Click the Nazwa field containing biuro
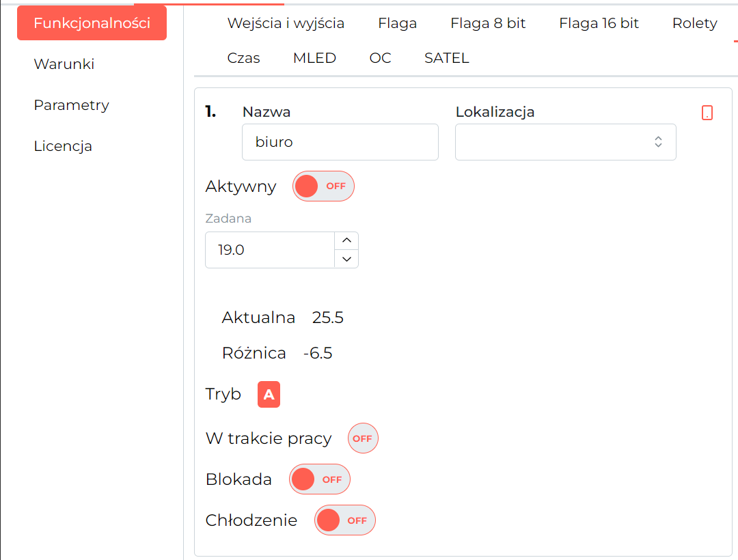 (340, 142)
